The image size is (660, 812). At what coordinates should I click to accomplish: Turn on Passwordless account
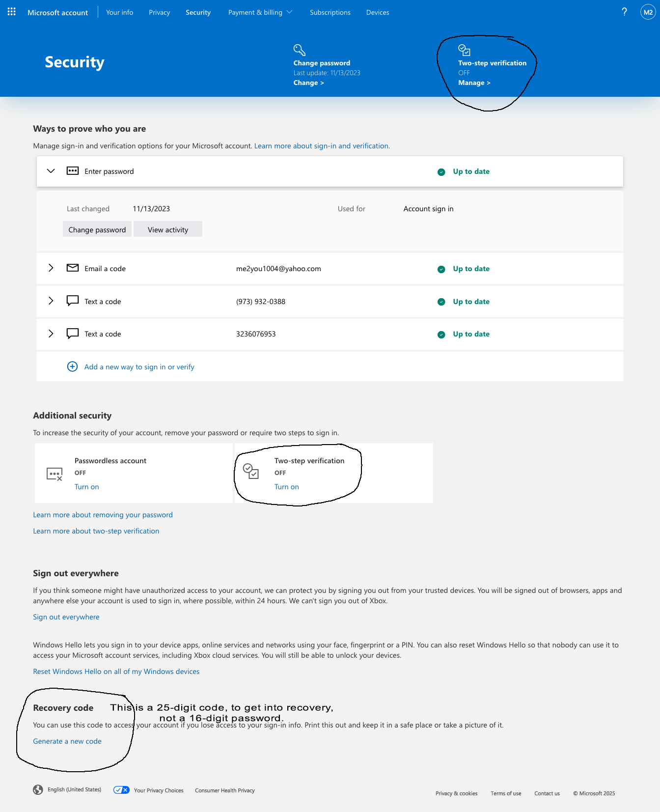(87, 487)
